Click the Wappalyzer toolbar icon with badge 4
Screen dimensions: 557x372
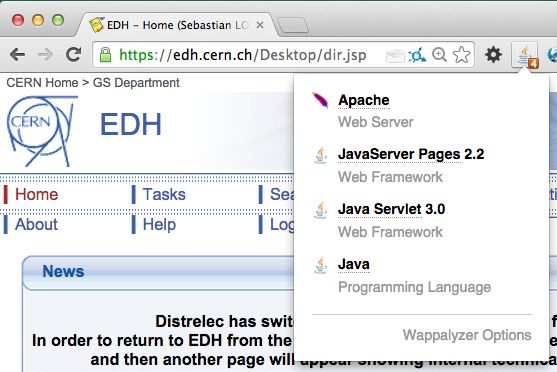tap(525, 55)
